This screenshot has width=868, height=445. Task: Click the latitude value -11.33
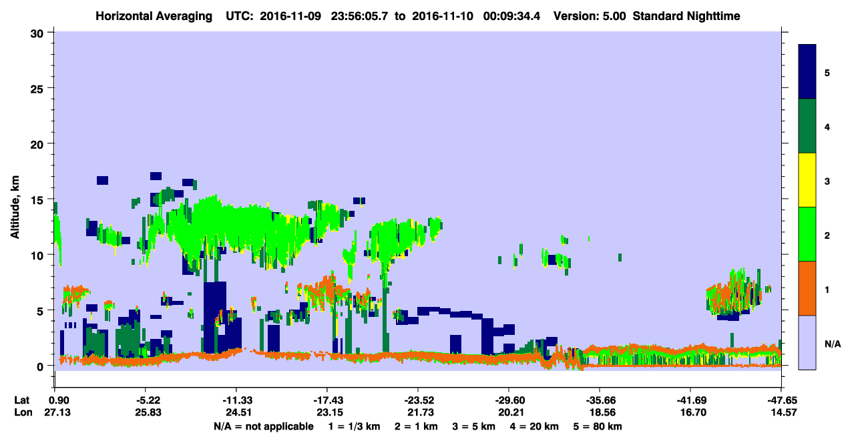[236, 400]
